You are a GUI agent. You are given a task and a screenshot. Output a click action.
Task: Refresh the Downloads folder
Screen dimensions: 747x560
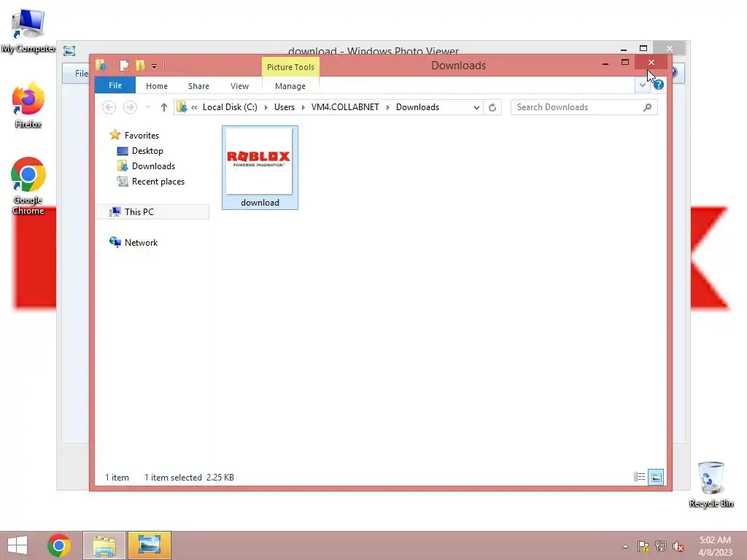[x=492, y=108]
